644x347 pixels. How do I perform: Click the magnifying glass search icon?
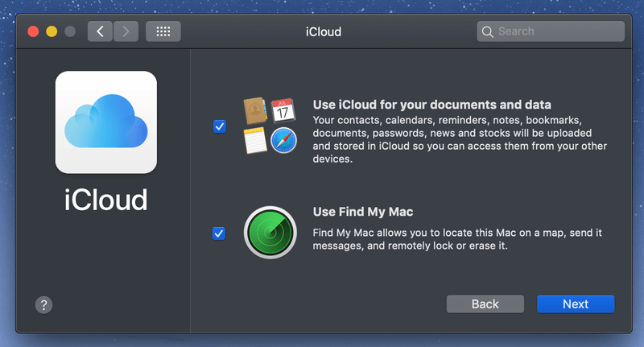click(x=487, y=32)
